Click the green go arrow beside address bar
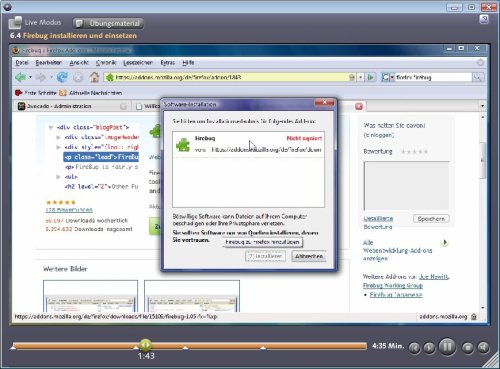 pyautogui.click(x=370, y=77)
